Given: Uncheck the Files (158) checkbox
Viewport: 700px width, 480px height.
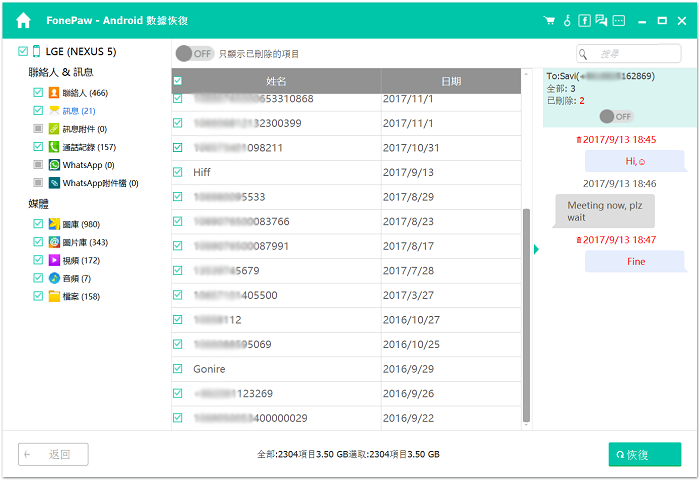Looking at the screenshot, I should (38, 296).
